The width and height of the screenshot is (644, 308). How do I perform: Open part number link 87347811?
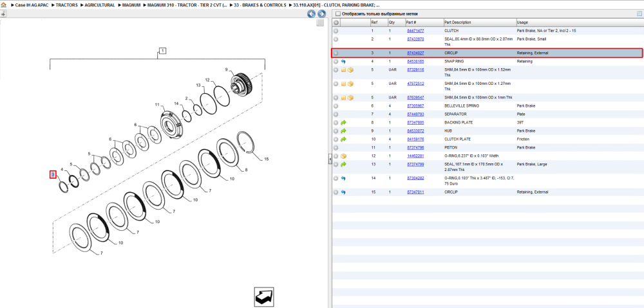click(x=415, y=192)
